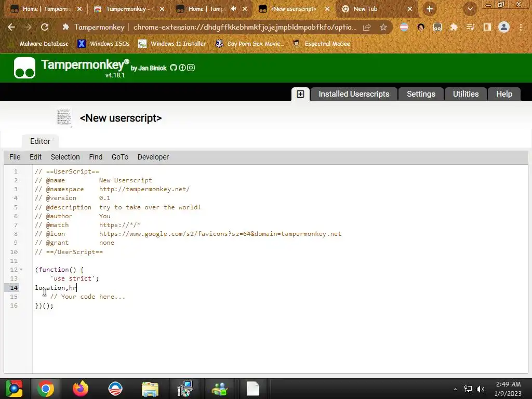The width and height of the screenshot is (532, 399).
Task: Open the Extensions puzzle piece menu
Action: pyautogui.click(x=454, y=27)
